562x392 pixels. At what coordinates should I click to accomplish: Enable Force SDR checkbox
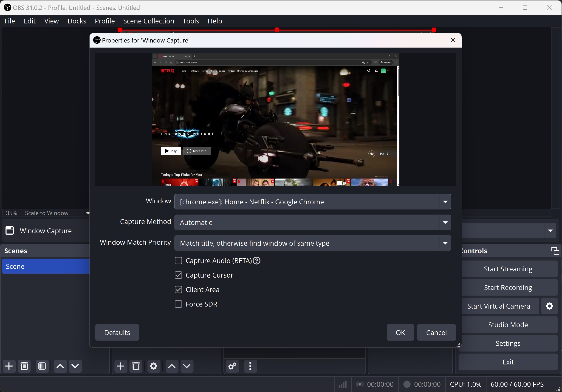click(x=178, y=304)
